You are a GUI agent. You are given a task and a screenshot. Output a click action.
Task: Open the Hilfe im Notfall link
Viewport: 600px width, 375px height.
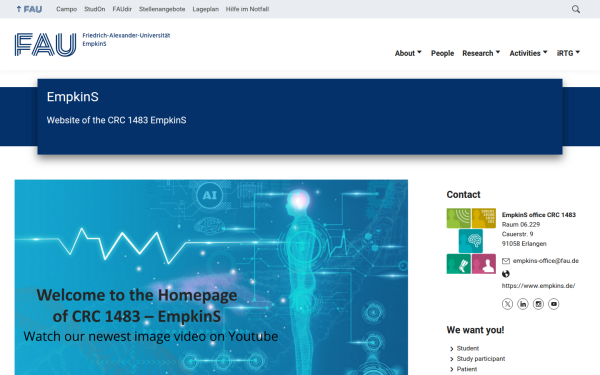pos(247,9)
